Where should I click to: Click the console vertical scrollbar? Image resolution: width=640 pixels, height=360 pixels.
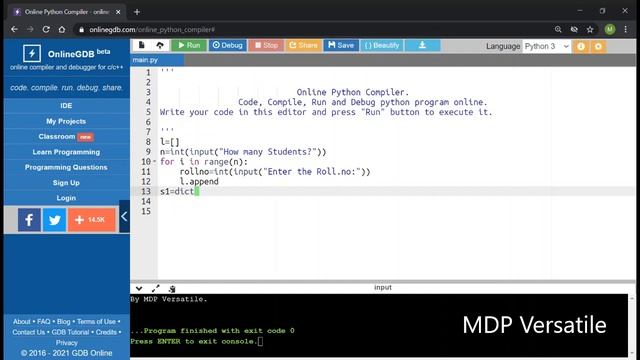tap(632, 325)
